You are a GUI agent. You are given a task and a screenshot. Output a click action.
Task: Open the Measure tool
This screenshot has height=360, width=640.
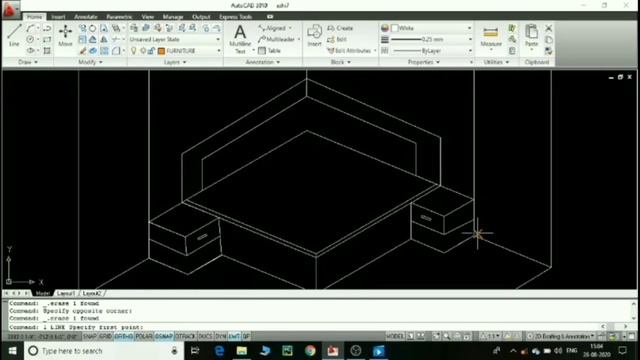[491, 36]
